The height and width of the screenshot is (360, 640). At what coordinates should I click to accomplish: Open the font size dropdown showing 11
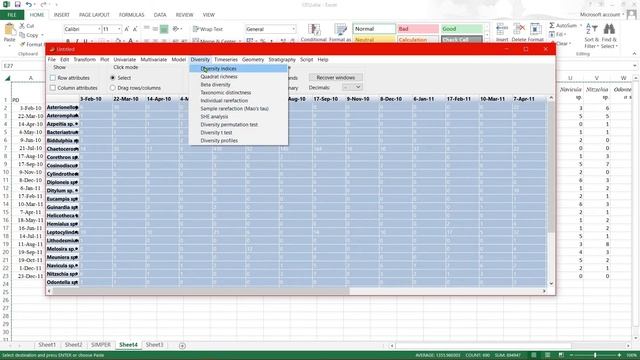tap(119, 29)
